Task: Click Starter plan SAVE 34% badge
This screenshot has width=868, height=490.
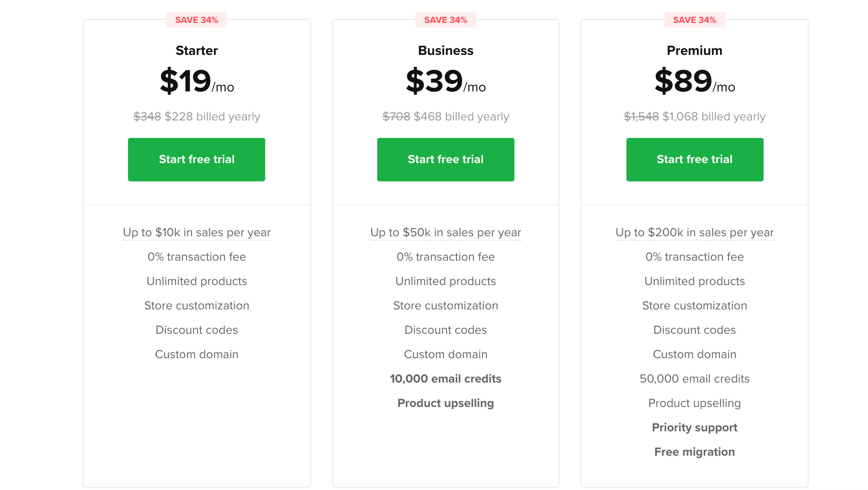Action: click(197, 20)
